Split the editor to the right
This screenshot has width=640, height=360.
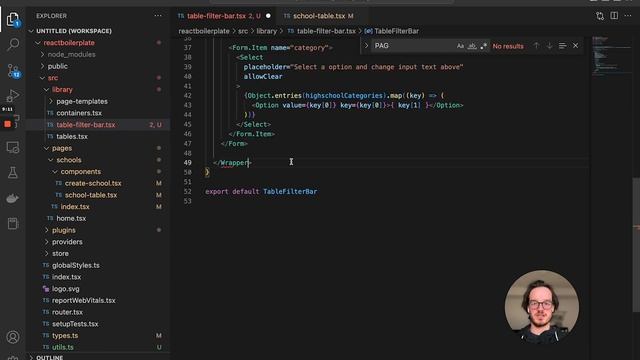[x=614, y=16]
